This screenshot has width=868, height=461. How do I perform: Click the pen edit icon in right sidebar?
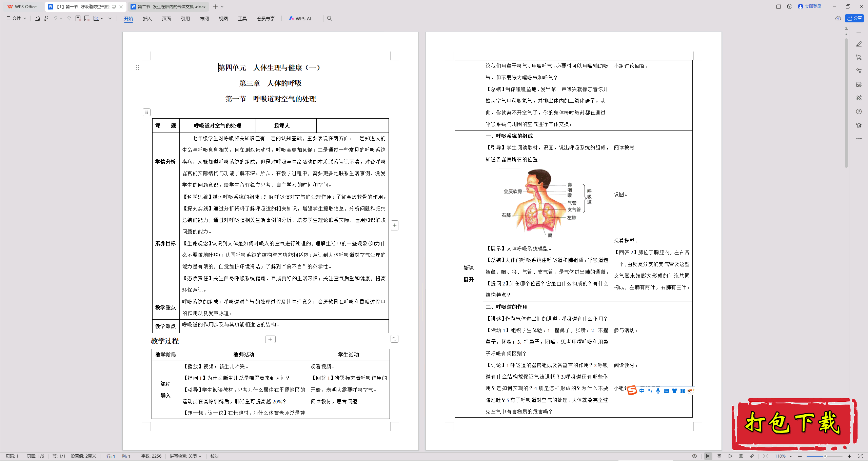tap(859, 44)
